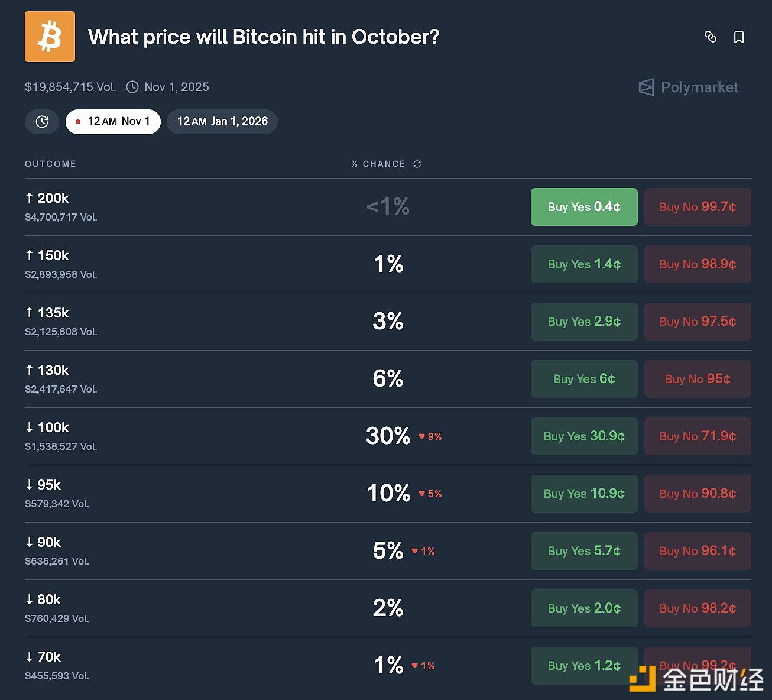Click the Polymarket logo
The height and width of the screenshot is (700, 772).
(689, 87)
